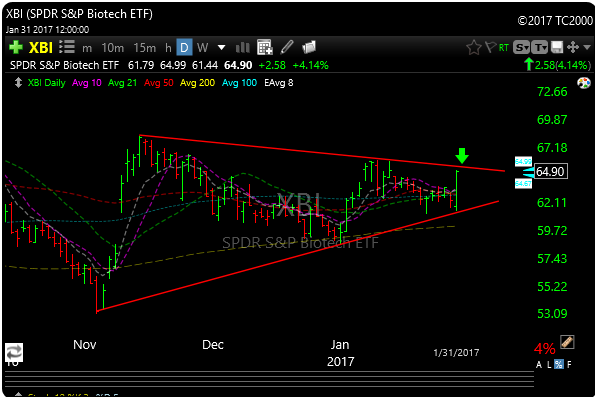This screenshot has width=595, height=397.
Task: Toggle logarithmic L scaling
Action: (549, 365)
